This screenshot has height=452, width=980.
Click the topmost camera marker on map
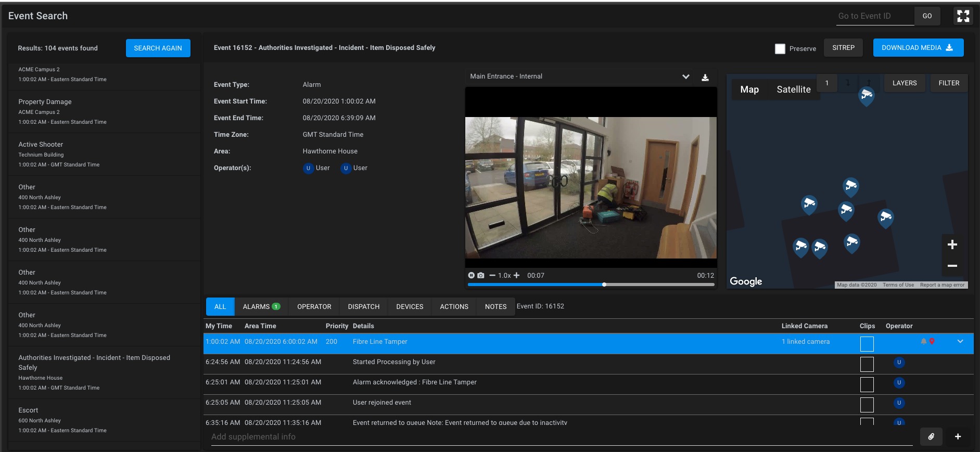(867, 96)
